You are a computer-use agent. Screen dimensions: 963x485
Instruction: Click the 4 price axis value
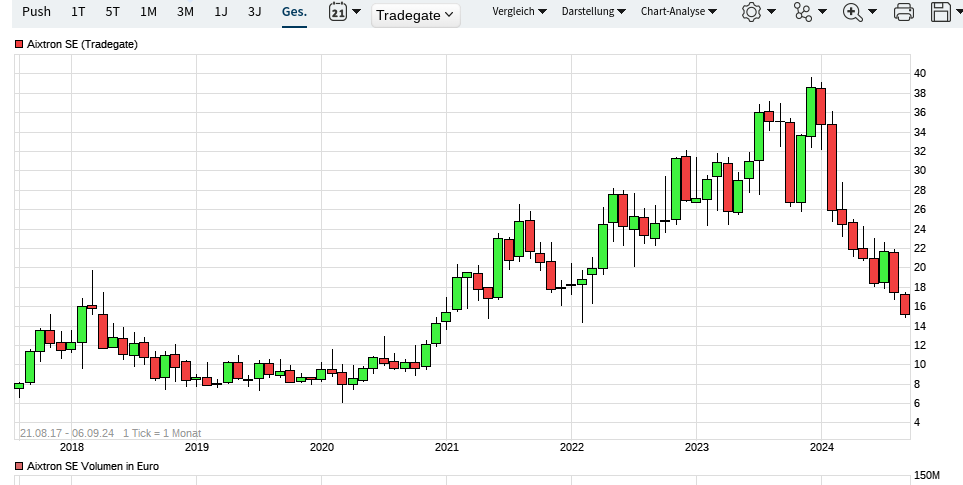click(917, 422)
